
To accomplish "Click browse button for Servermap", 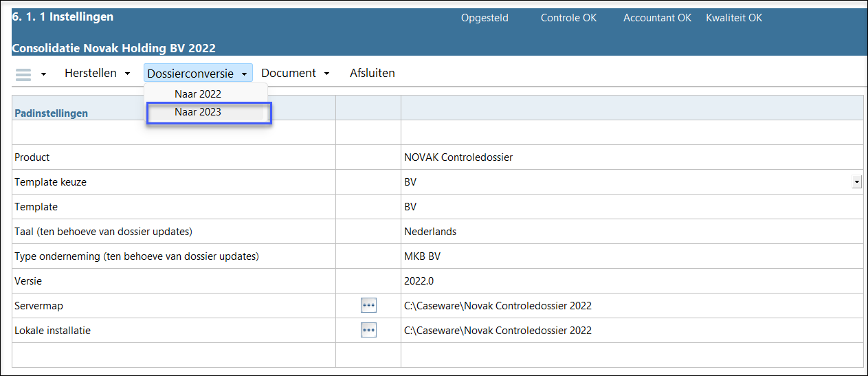I will [368, 305].
